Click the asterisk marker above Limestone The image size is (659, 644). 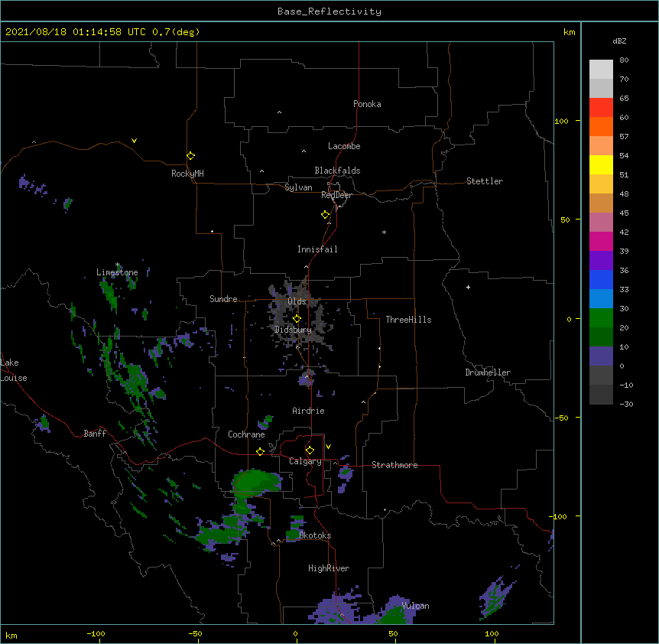(117, 265)
